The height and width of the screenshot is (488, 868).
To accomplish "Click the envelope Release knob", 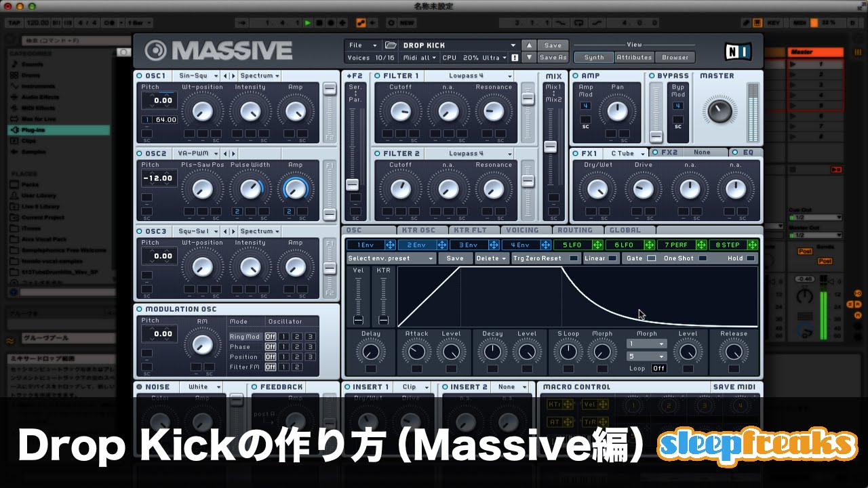I will [x=734, y=352].
